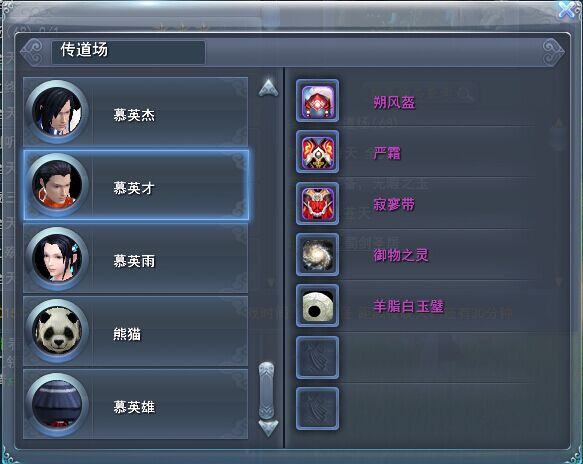
Task: Click the scroll up arrow of character list
Action: (268, 88)
